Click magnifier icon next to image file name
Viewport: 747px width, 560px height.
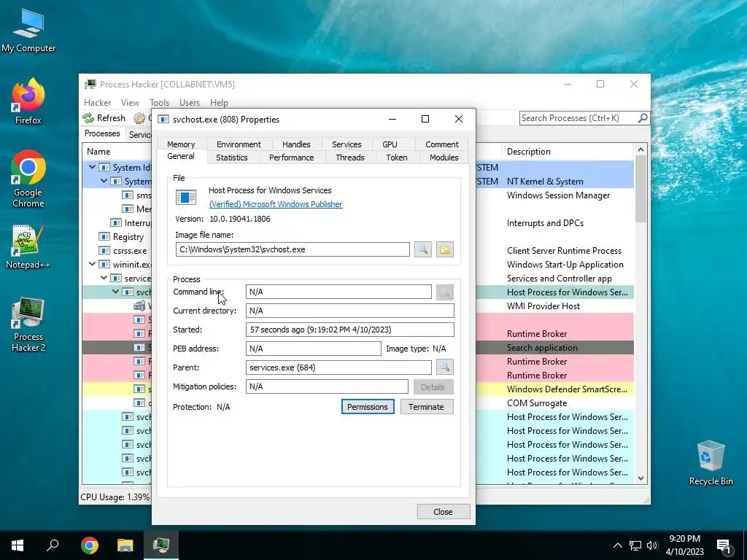(x=423, y=249)
